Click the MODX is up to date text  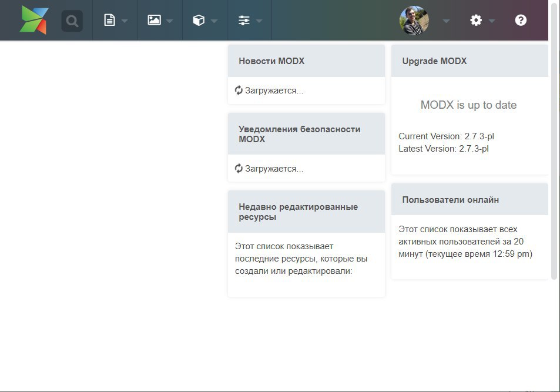(x=468, y=105)
